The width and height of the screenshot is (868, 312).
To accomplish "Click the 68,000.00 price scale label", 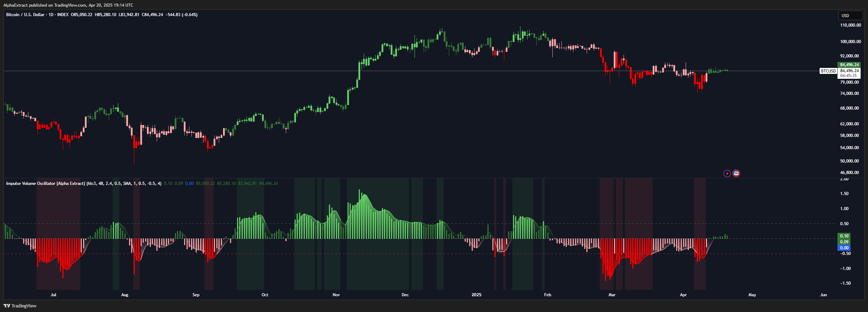I will tap(849, 108).
